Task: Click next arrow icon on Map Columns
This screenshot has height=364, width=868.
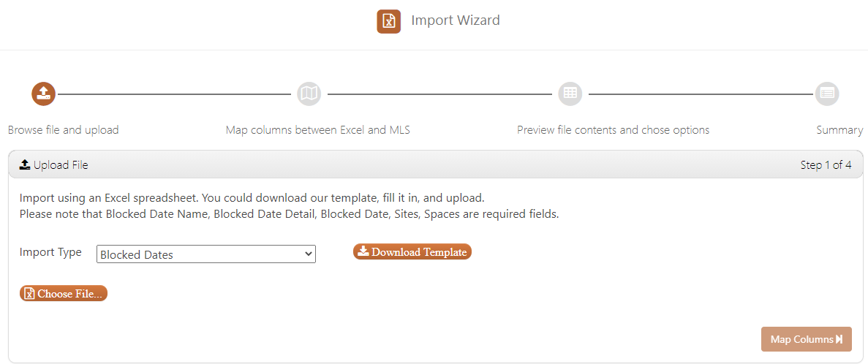Action: pos(839,339)
